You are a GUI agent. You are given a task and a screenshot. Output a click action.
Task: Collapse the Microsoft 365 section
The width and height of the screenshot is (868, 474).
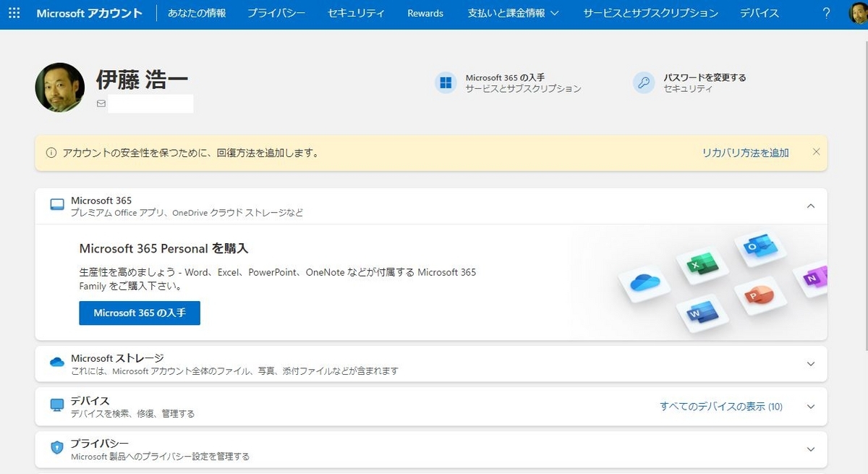point(811,206)
